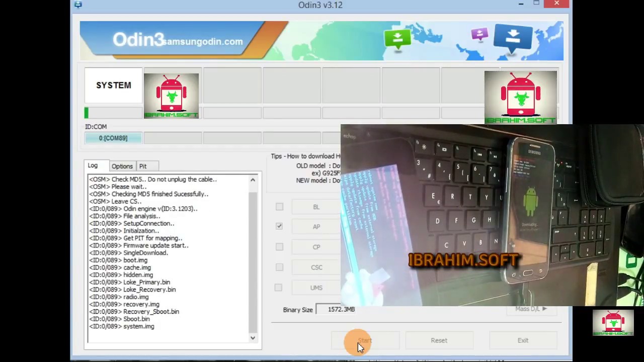The width and height of the screenshot is (644, 362).
Task: Click log line 'system.img'
Action: coord(122,326)
